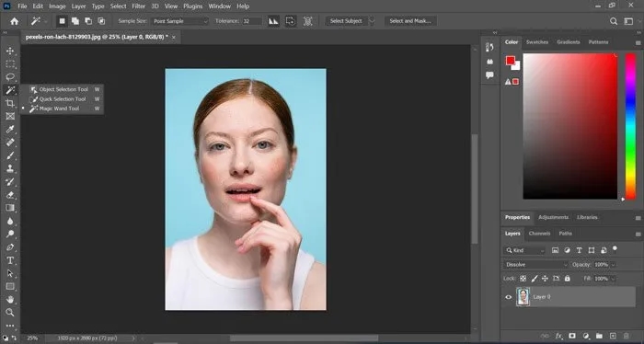644x344 pixels.
Task: Open the Filter menu
Action: pyautogui.click(x=138, y=6)
